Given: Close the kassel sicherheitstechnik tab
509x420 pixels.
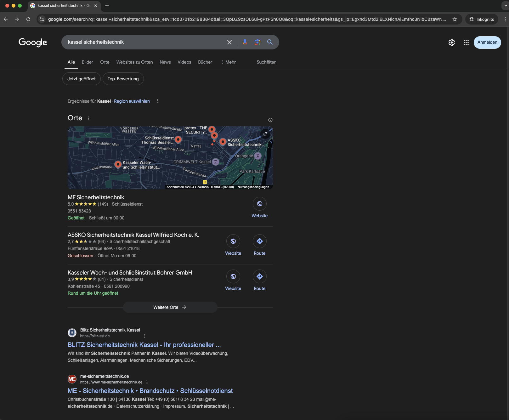Looking at the screenshot, I should click(96, 6).
